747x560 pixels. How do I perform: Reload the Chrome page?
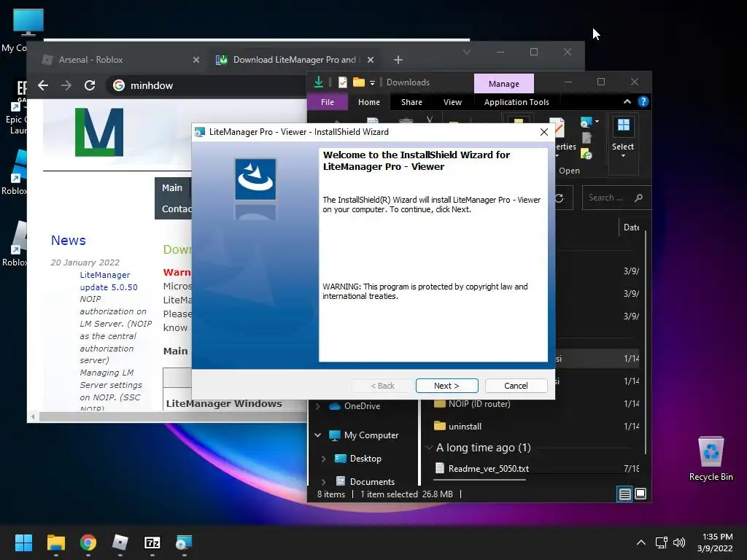90,86
